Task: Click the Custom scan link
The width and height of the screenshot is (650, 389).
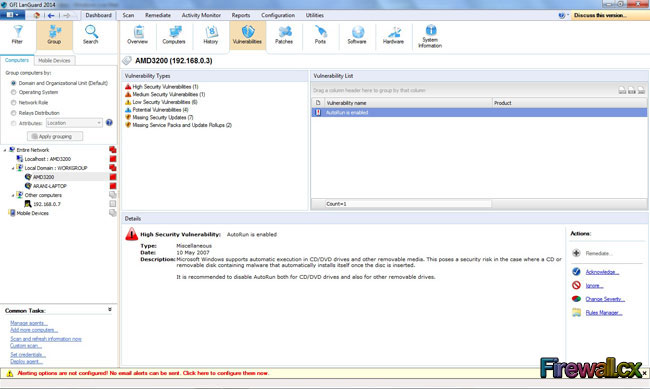Action: (26, 345)
